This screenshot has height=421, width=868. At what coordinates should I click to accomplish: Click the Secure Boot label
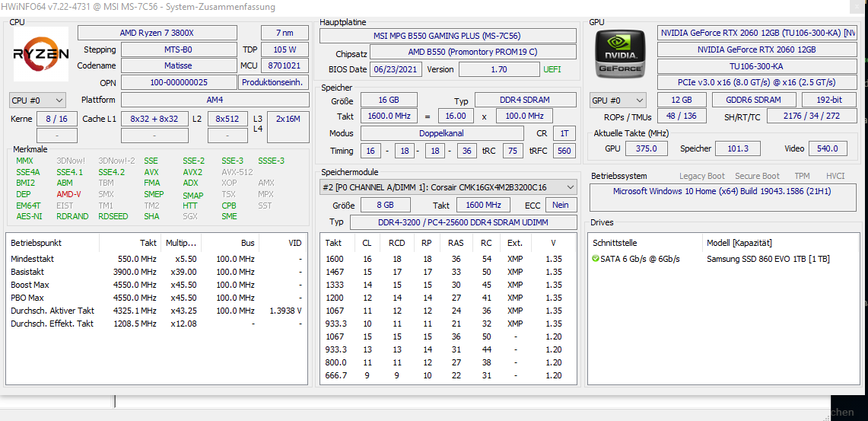[x=757, y=176]
